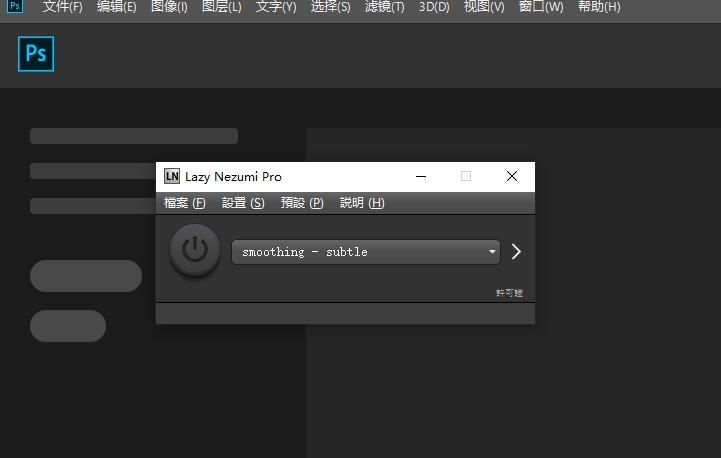Open the 設置 (S) menu in Lazy Nezumi
Screen dimensions: 721x458
pos(243,203)
